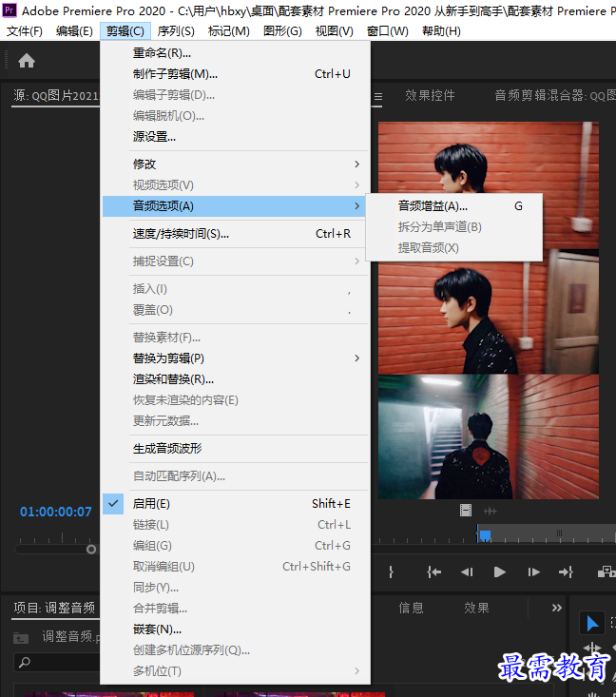Open the 文件(F) menu
This screenshot has height=697, width=616.
pos(25,31)
